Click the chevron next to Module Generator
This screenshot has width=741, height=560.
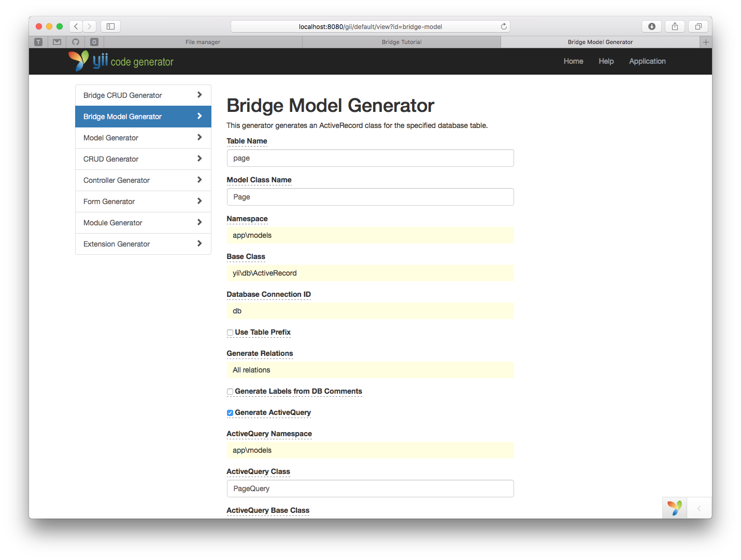click(199, 222)
